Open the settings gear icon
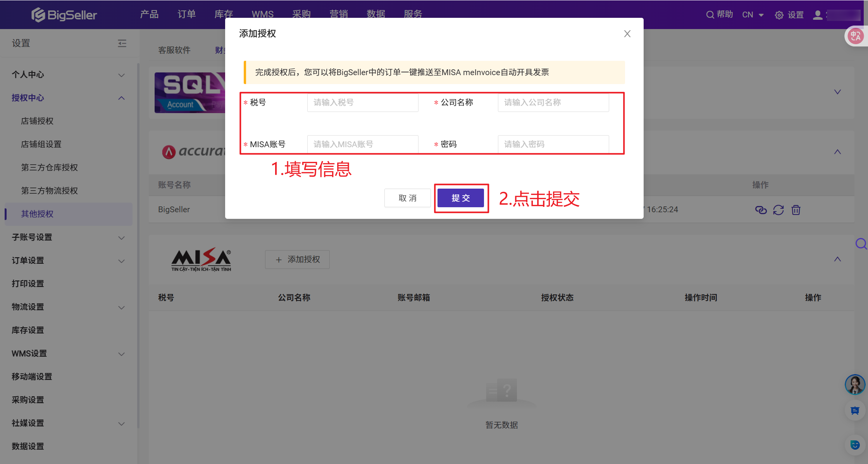The image size is (868, 464). [x=779, y=15]
